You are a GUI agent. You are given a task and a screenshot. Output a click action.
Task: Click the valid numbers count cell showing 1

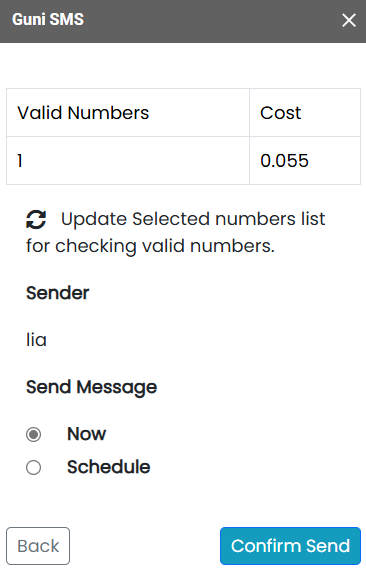128,161
